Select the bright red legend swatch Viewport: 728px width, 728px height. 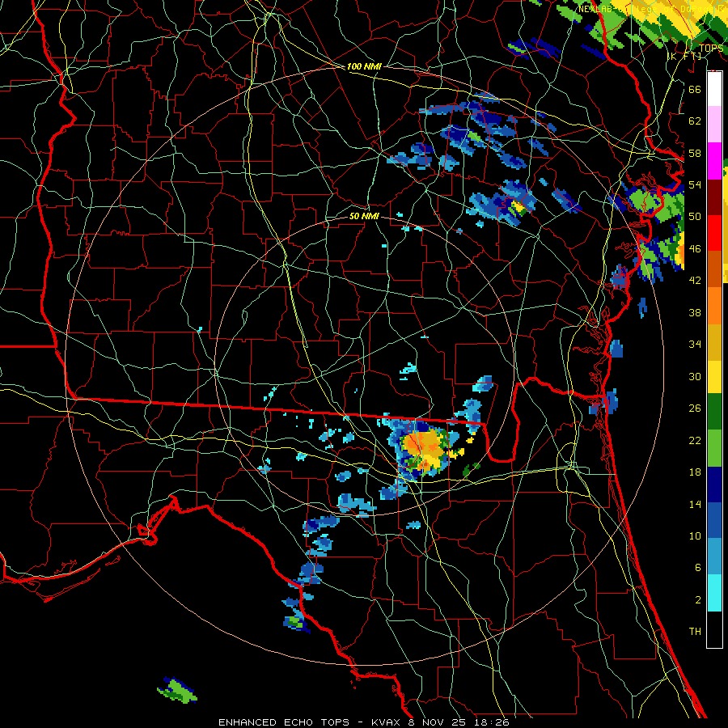714,233
